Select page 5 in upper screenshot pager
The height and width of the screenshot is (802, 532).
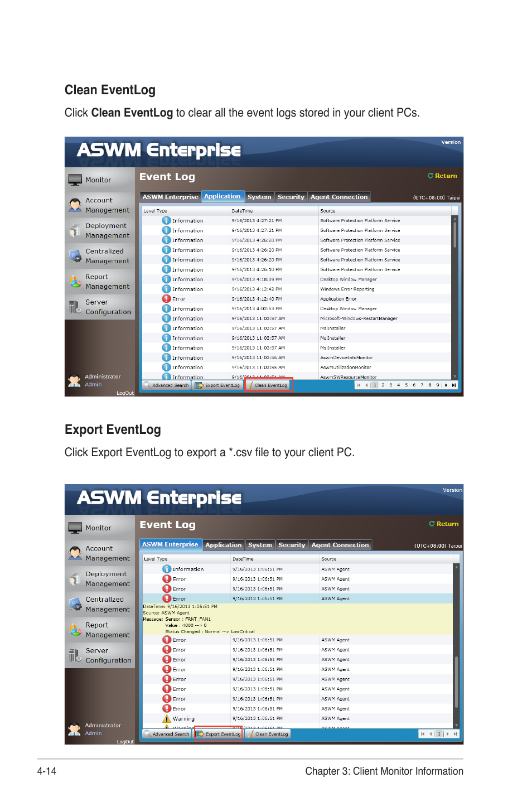[x=406, y=385]
